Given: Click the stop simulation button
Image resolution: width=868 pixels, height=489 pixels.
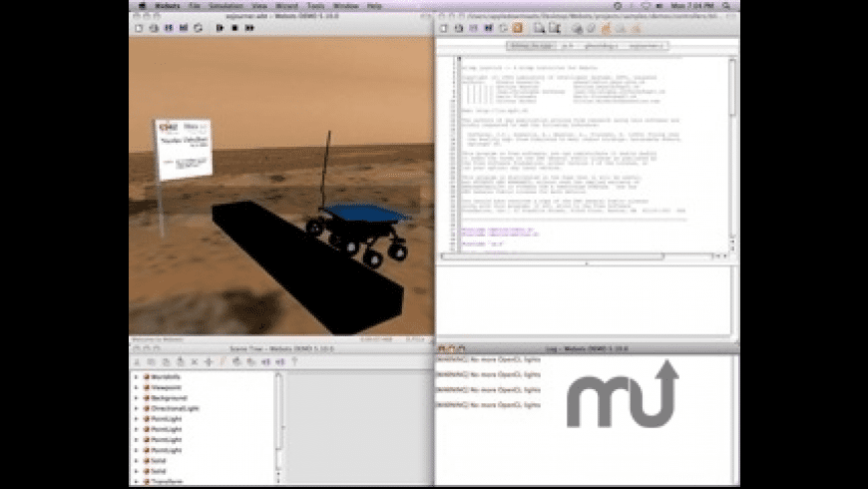Looking at the screenshot, I should coord(234,28).
